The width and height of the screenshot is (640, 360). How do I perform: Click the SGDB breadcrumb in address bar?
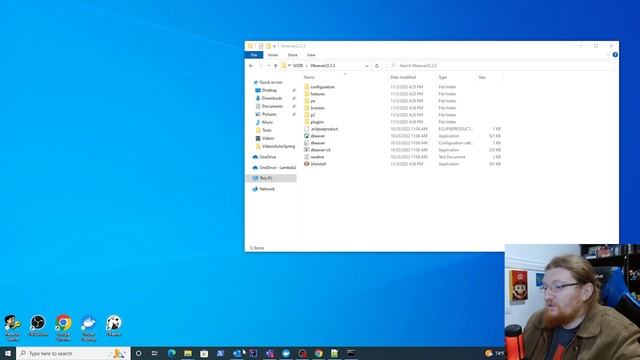[x=298, y=66]
